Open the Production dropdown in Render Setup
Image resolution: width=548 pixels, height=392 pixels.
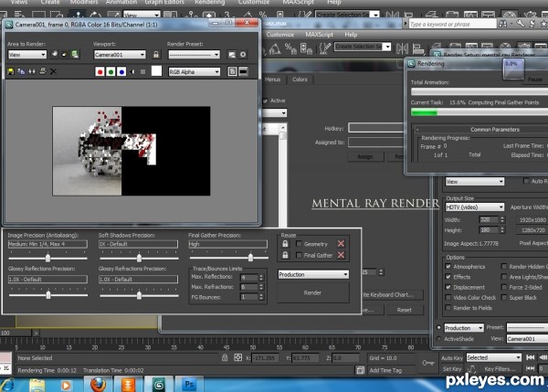[464, 328]
